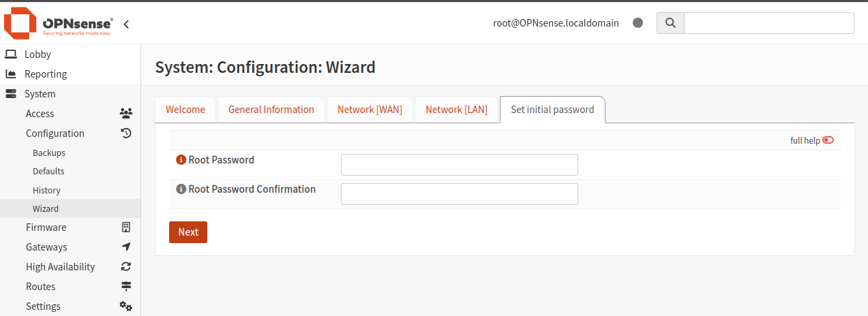Click the OPNsense logo
This screenshot has width=868, height=316.
(x=59, y=23)
